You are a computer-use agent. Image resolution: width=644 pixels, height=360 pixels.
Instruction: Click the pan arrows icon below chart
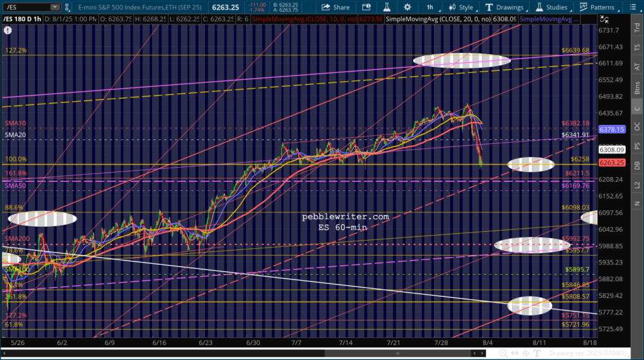[x=514, y=353]
